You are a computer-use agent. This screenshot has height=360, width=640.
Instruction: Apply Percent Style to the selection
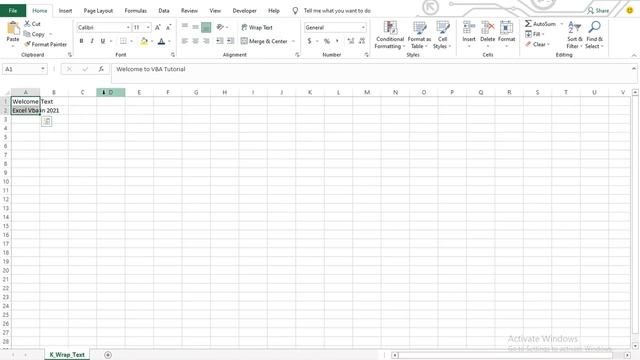coord(327,41)
